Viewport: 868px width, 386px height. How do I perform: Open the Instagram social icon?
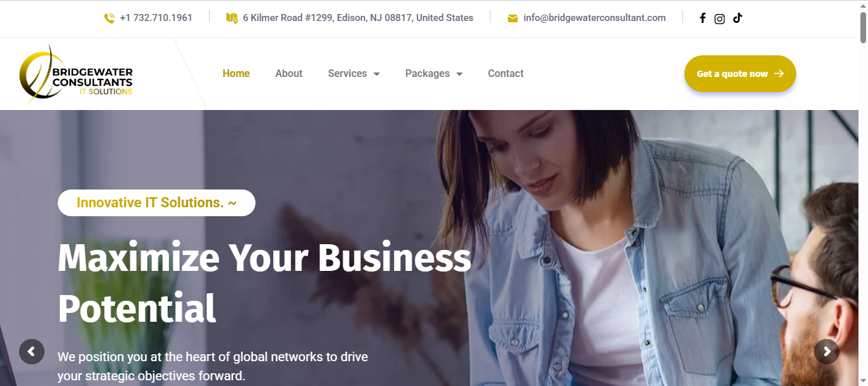[x=719, y=18]
